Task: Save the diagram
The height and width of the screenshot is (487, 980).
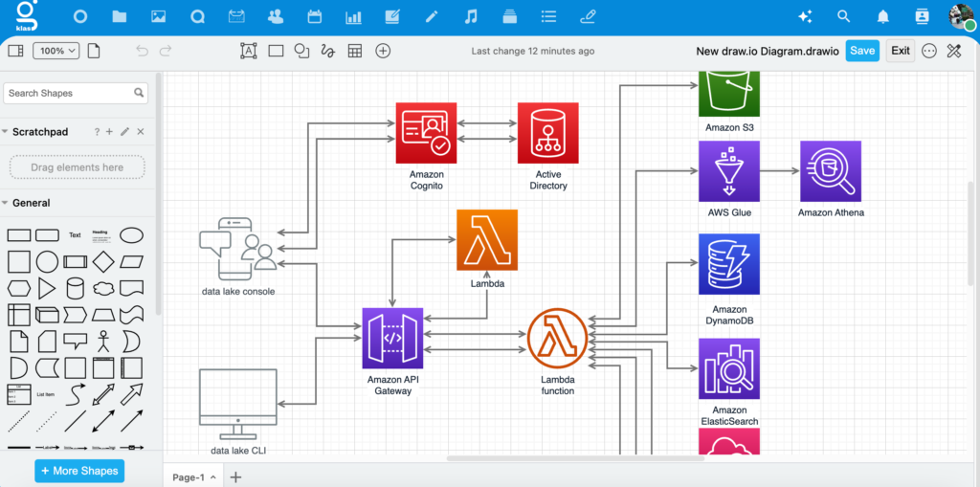Action: (x=862, y=51)
